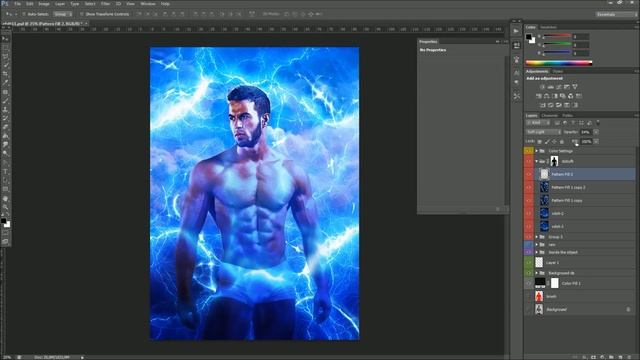640x360 pixels.
Task: Expand the Color Settings group
Action: tap(537, 151)
